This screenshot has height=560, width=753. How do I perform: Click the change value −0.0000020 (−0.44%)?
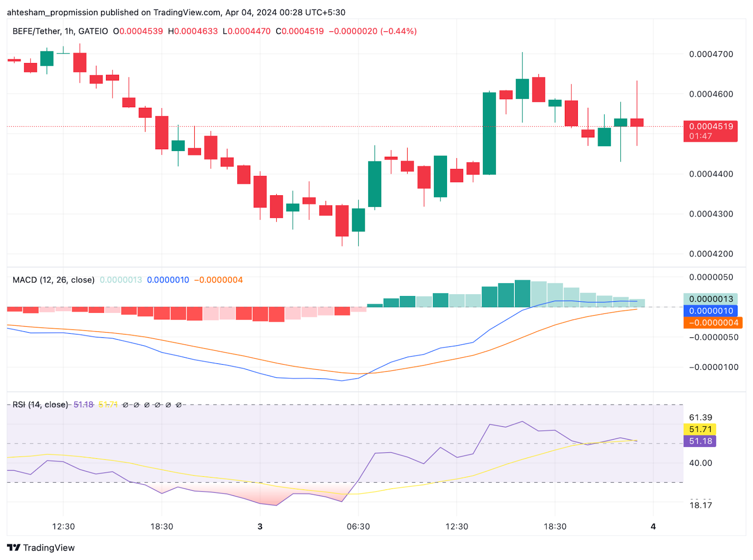pos(373,31)
